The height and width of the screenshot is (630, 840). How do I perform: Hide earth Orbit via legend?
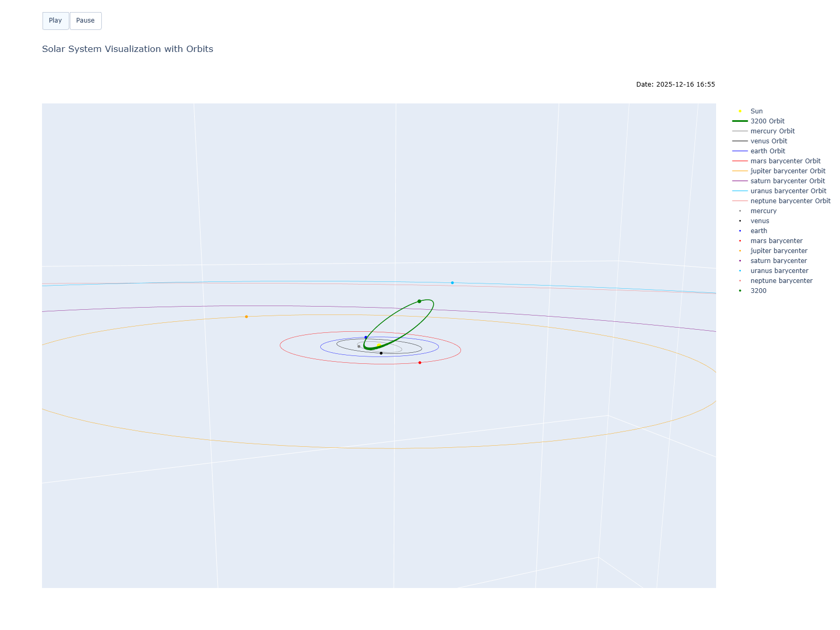(768, 151)
